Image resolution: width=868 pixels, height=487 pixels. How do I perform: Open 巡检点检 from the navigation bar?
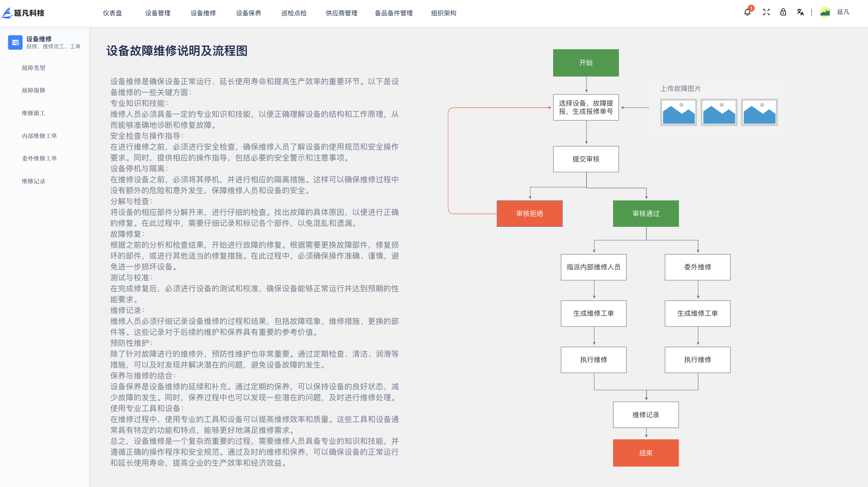point(294,13)
